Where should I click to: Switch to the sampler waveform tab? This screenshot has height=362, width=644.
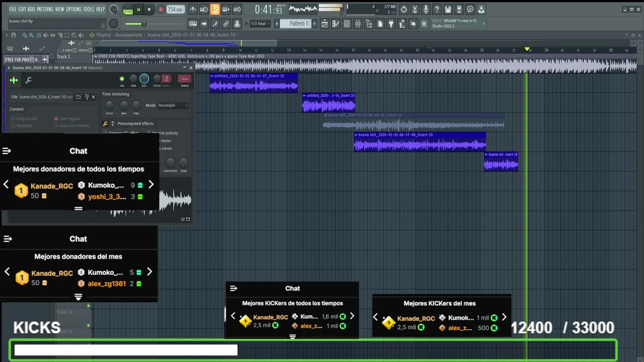coord(14,80)
